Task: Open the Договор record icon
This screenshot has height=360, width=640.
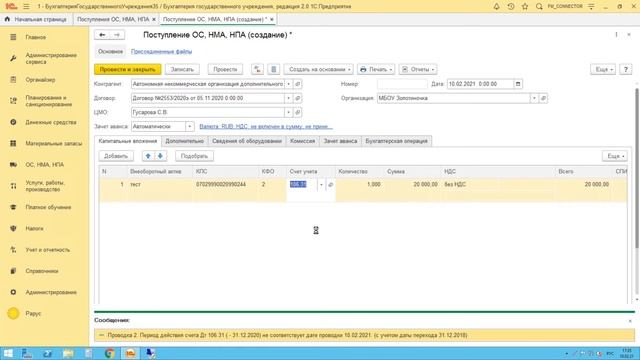Action: [x=298, y=98]
